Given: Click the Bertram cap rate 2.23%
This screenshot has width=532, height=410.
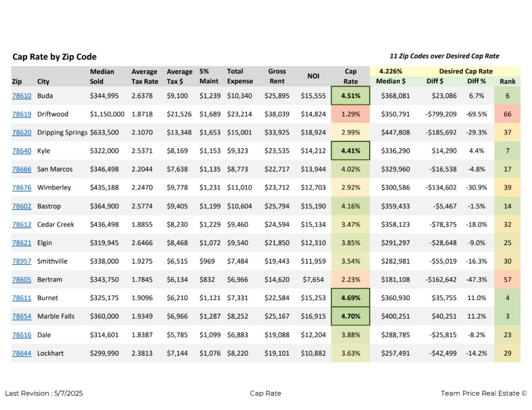Looking at the screenshot, I should (351, 279).
